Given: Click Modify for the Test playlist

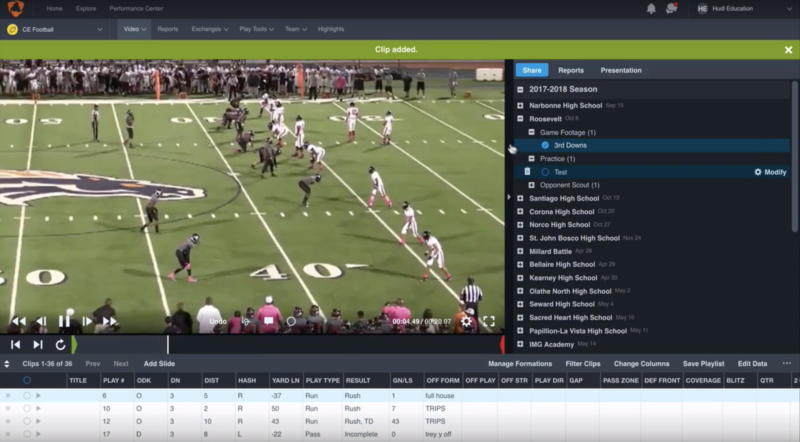Looking at the screenshot, I should (769, 172).
